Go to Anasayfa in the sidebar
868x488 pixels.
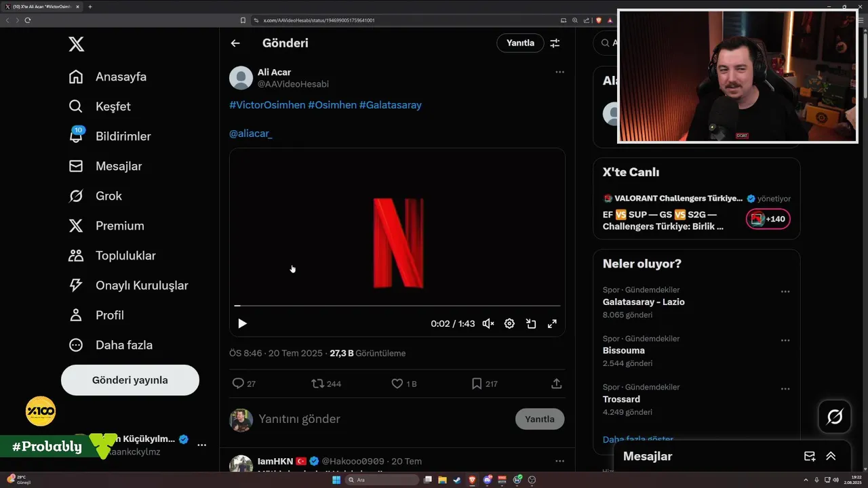click(x=108, y=77)
